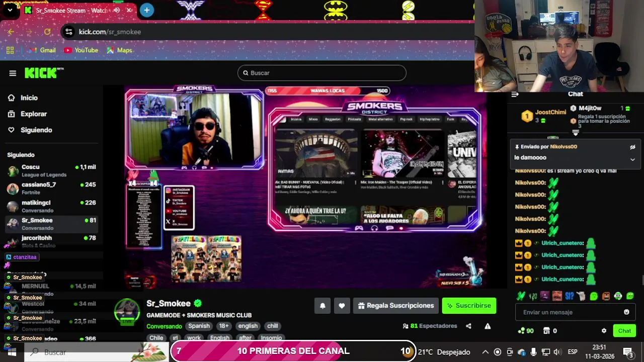Click the Conversando category link
The image size is (644, 362).
[164, 326]
